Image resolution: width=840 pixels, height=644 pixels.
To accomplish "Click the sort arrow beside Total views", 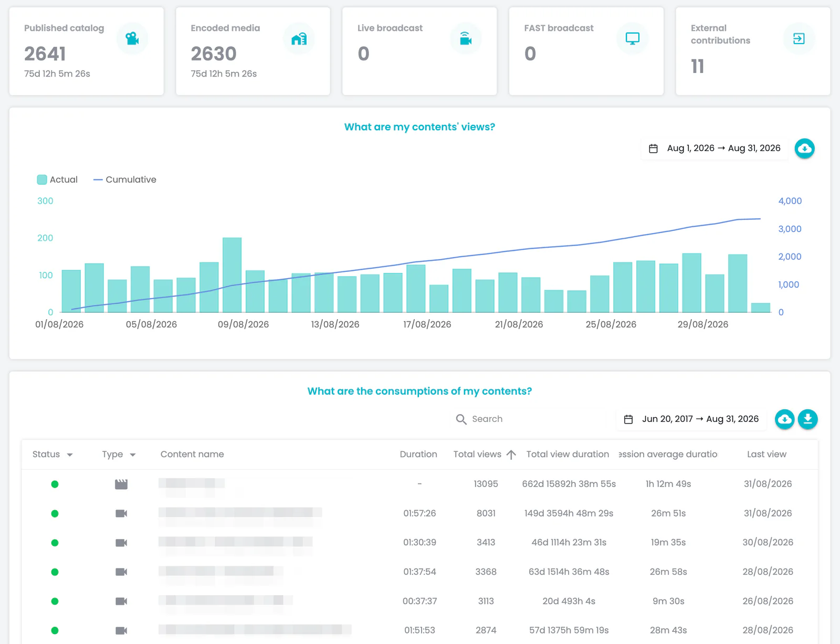I will pos(511,455).
